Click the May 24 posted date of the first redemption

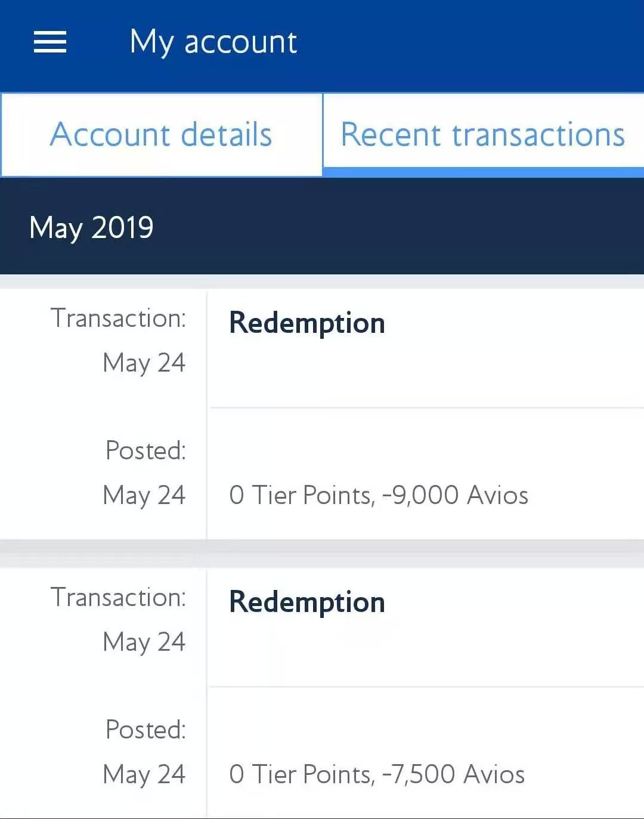[x=144, y=495]
